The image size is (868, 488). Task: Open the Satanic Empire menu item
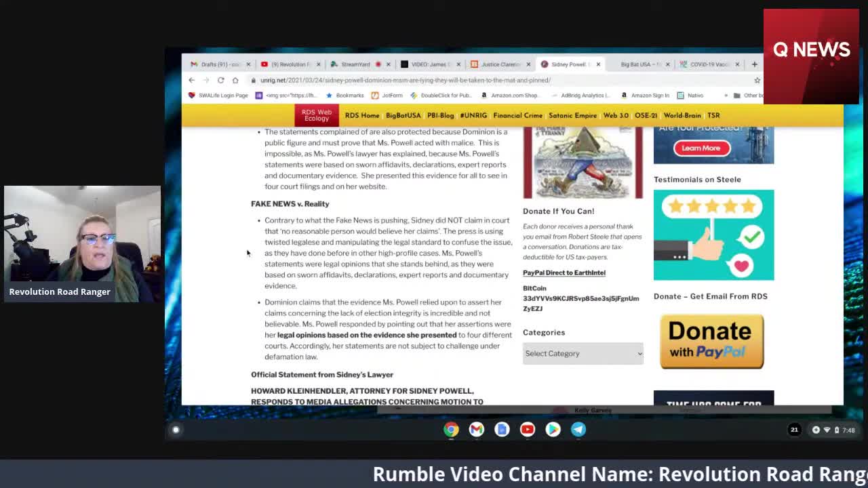572,115
